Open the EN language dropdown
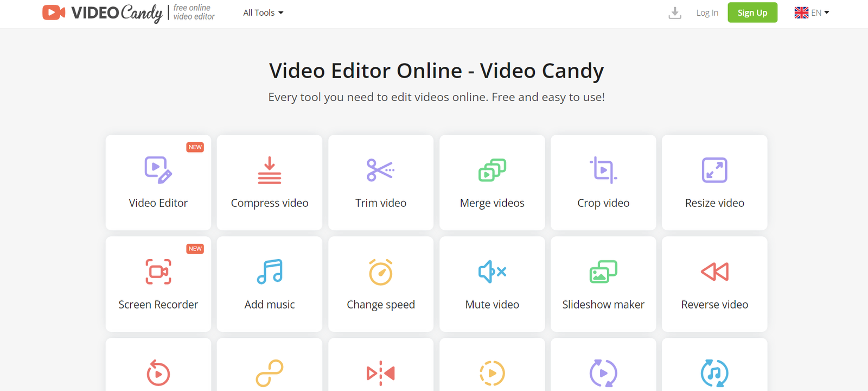 (812, 12)
